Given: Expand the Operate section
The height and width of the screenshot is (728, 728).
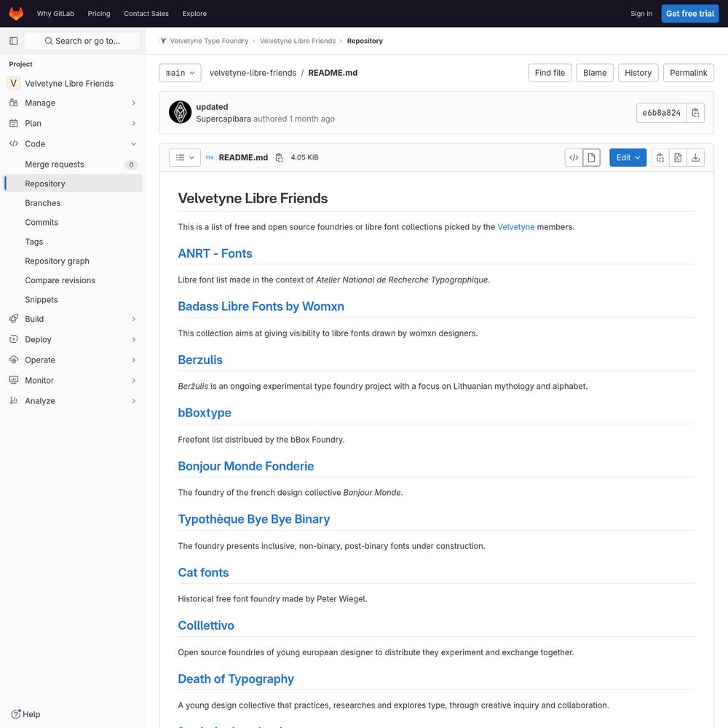Looking at the screenshot, I should coord(134,360).
